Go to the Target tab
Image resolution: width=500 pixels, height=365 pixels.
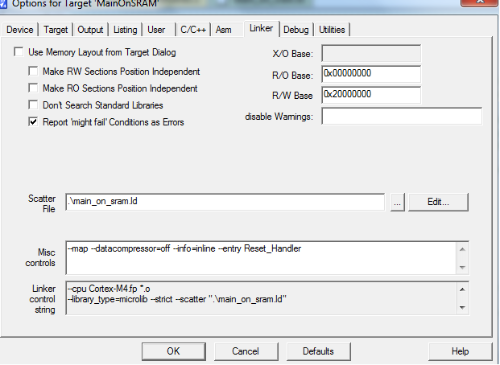[56, 30]
